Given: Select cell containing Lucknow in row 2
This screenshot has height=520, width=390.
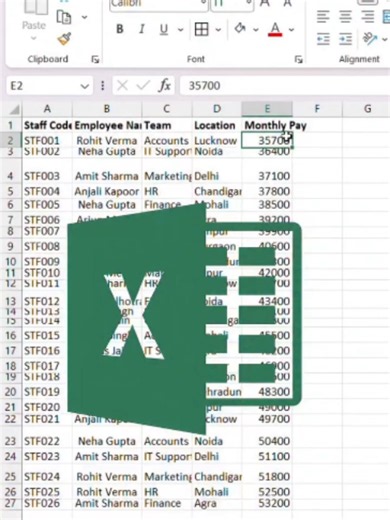Looking at the screenshot, I should coord(217,140).
